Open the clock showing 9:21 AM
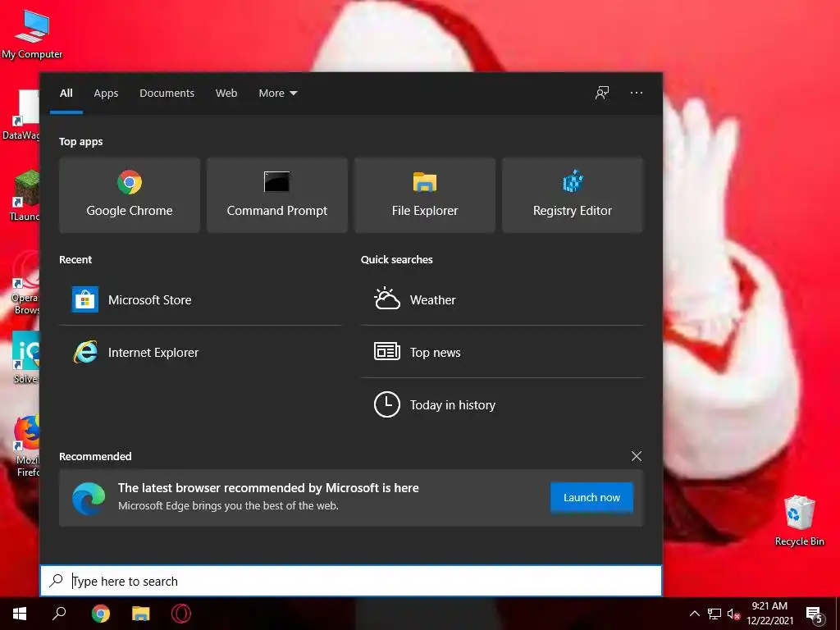Screen dimensions: 840x630 click(x=769, y=614)
